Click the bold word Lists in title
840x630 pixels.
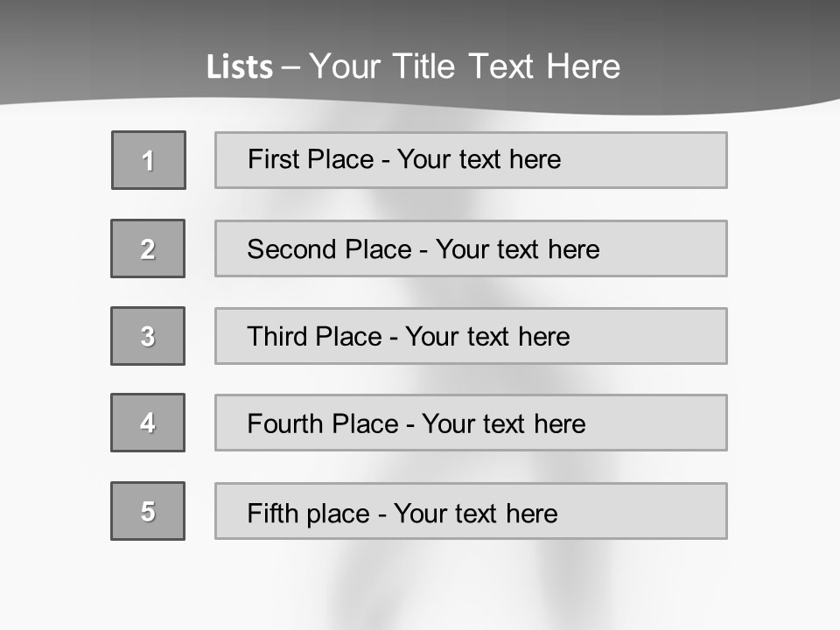240,67
